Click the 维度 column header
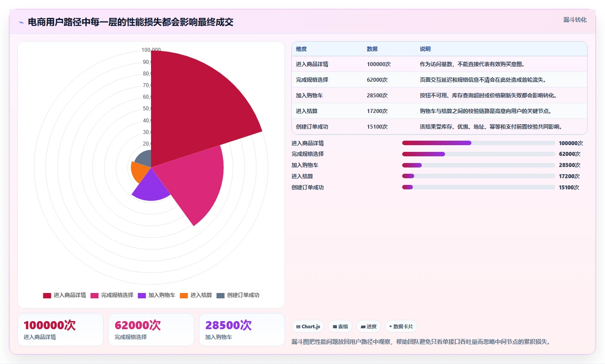This screenshot has width=605, height=364. point(301,49)
